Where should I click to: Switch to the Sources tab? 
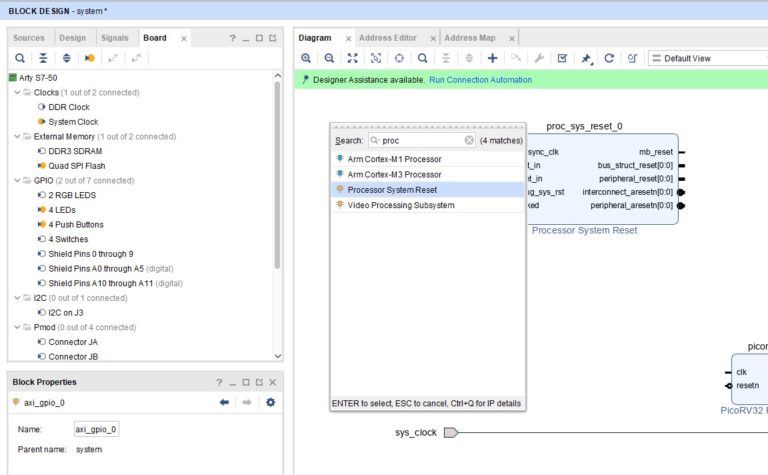tap(29, 38)
